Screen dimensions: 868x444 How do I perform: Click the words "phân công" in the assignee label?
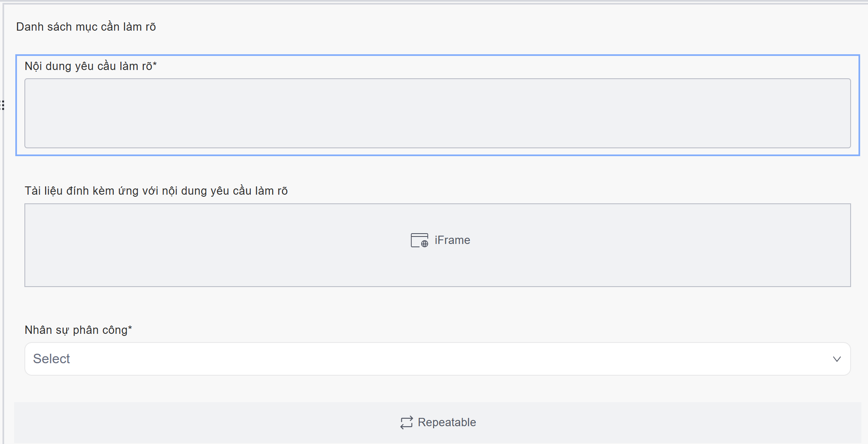click(x=100, y=330)
